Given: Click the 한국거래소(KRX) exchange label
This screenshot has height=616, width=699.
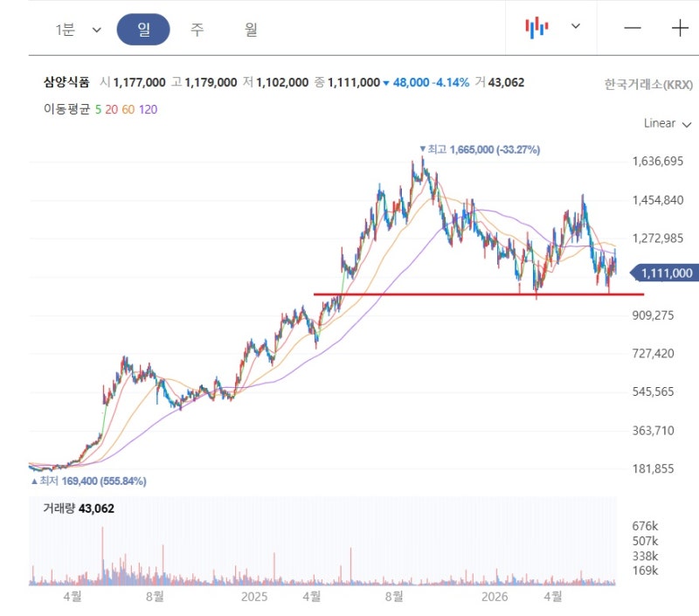Looking at the screenshot, I should pyautogui.click(x=648, y=84).
